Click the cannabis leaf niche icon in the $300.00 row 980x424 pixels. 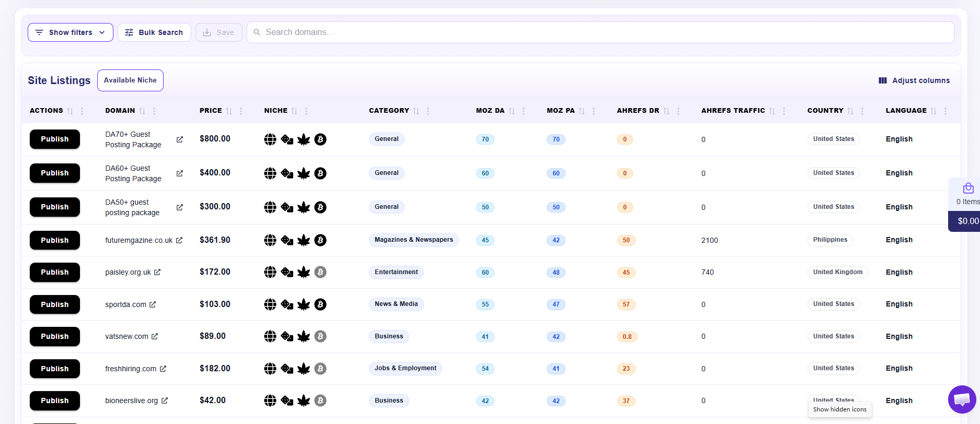304,207
